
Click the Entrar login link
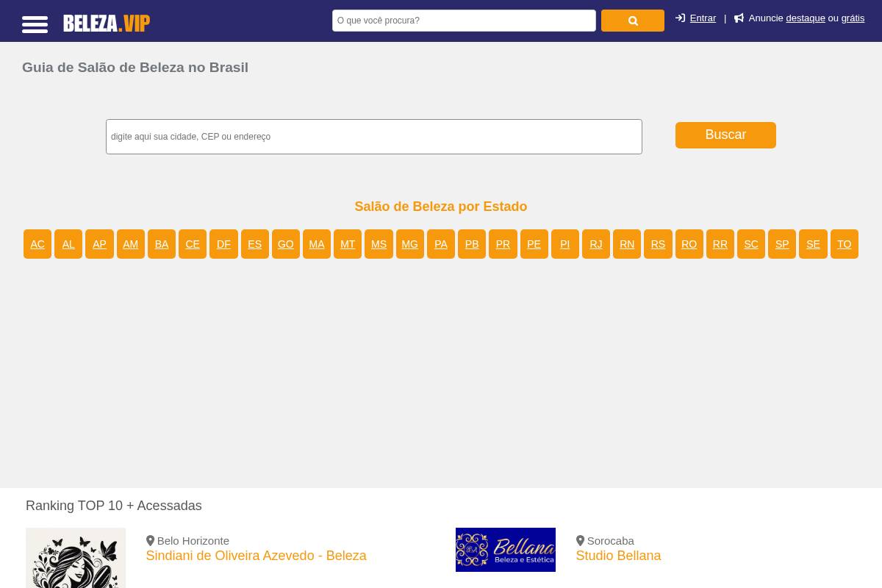[703, 18]
